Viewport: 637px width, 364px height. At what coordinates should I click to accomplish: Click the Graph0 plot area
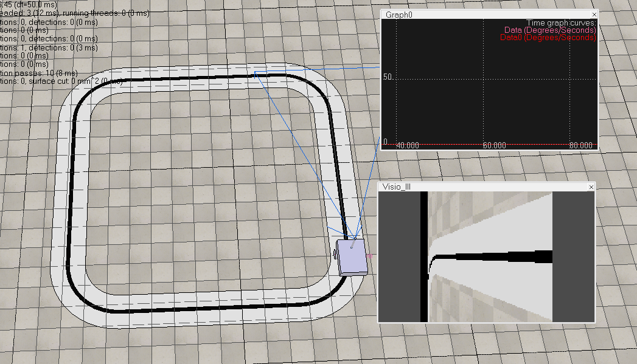[489, 84]
